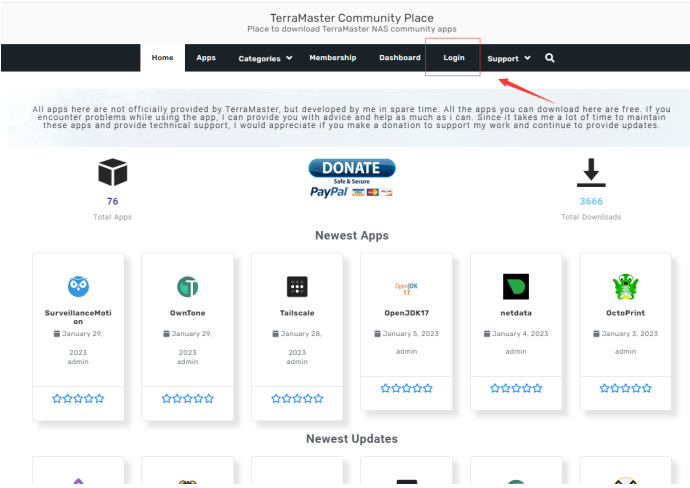Click the SurveillanceMotion owl icon
This screenshot has height=488, width=690.
click(x=78, y=286)
